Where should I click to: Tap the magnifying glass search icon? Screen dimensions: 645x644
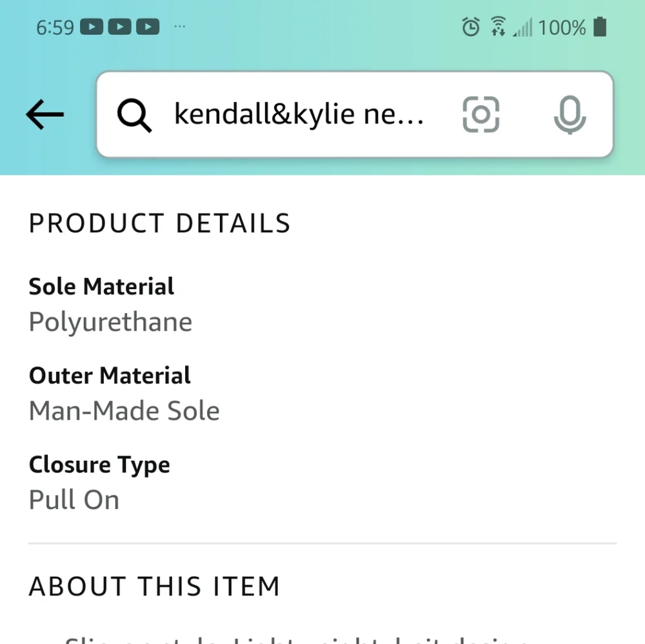134,114
